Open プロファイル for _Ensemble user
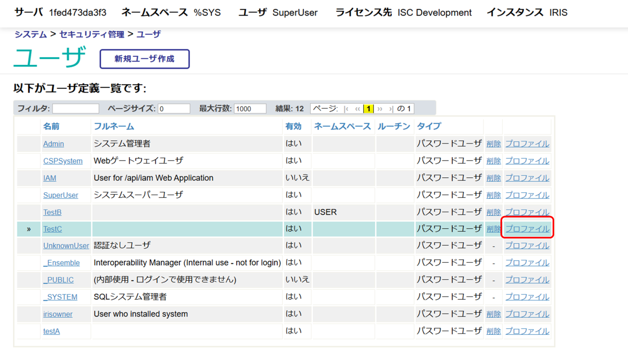 pyautogui.click(x=527, y=263)
